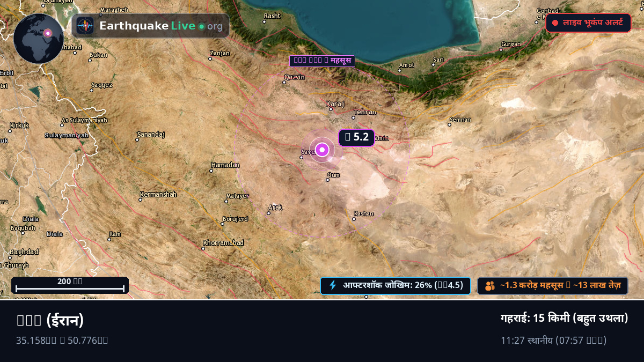Click the Saqqez city label
The width and height of the screenshot is (644, 362).
102,85
